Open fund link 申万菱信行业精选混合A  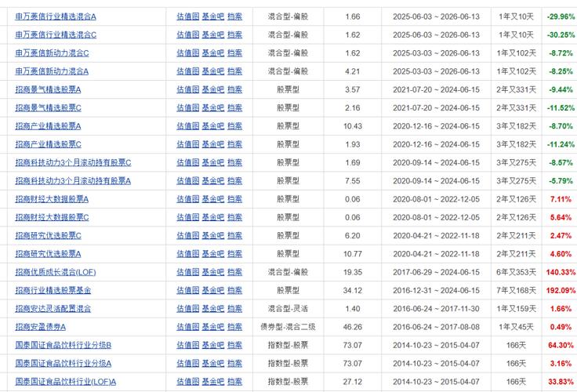(56, 16)
